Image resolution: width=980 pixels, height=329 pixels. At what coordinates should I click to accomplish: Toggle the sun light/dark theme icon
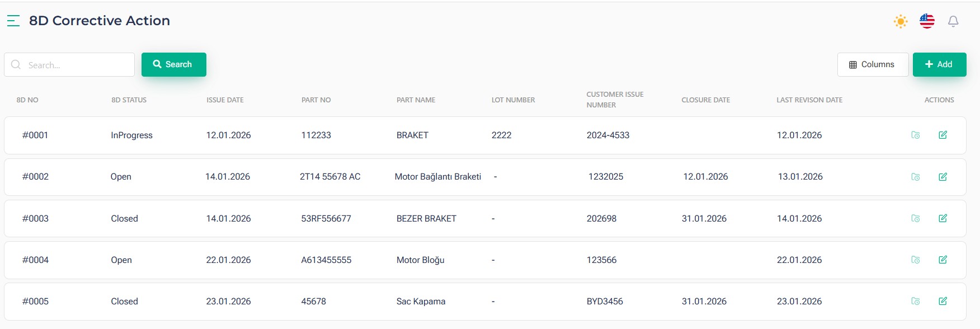(x=901, y=22)
